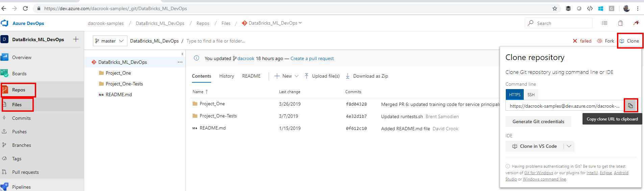Click the Azure DevOps search box
The width and height of the screenshot is (644, 191).
click(x=559, y=23)
